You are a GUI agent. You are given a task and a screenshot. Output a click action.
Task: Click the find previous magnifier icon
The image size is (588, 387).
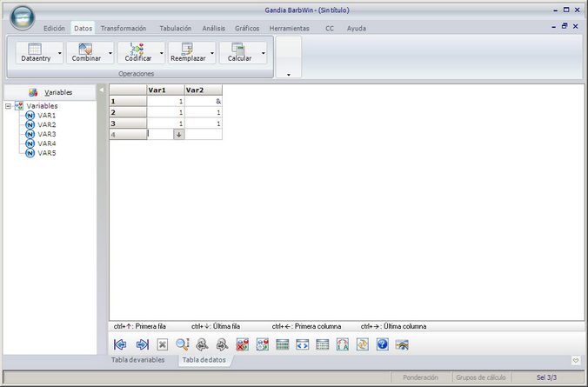pyautogui.click(x=202, y=344)
